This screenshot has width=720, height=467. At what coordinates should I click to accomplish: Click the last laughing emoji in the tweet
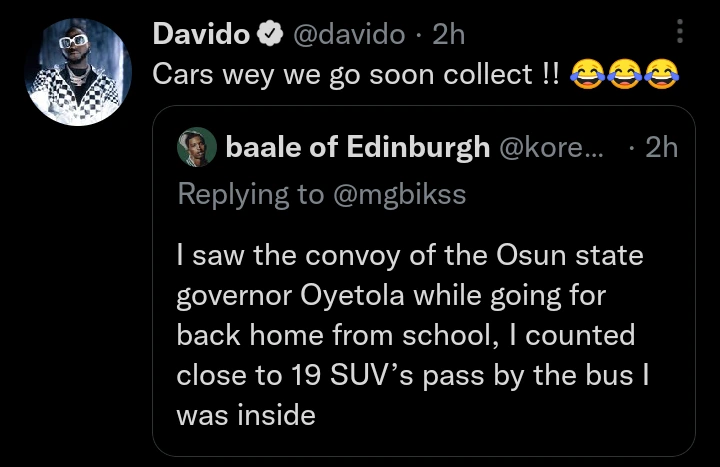point(657,76)
